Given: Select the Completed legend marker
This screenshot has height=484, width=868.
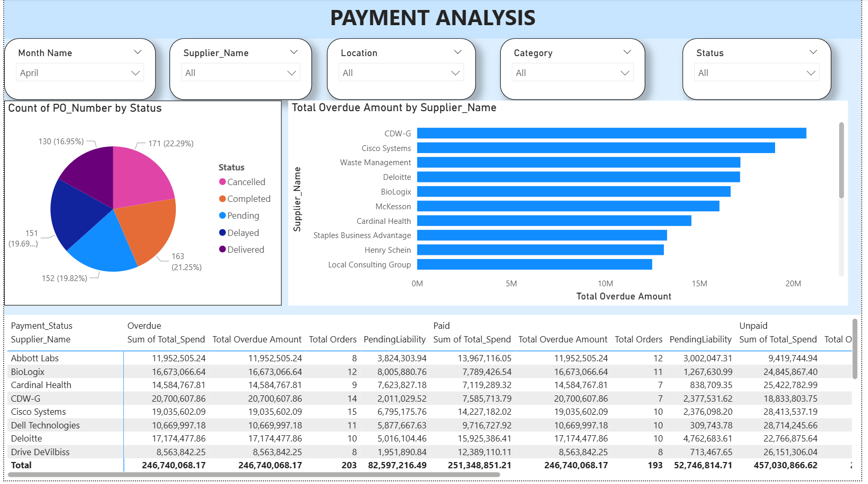Looking at the screenshot, I should pos(223,199).
